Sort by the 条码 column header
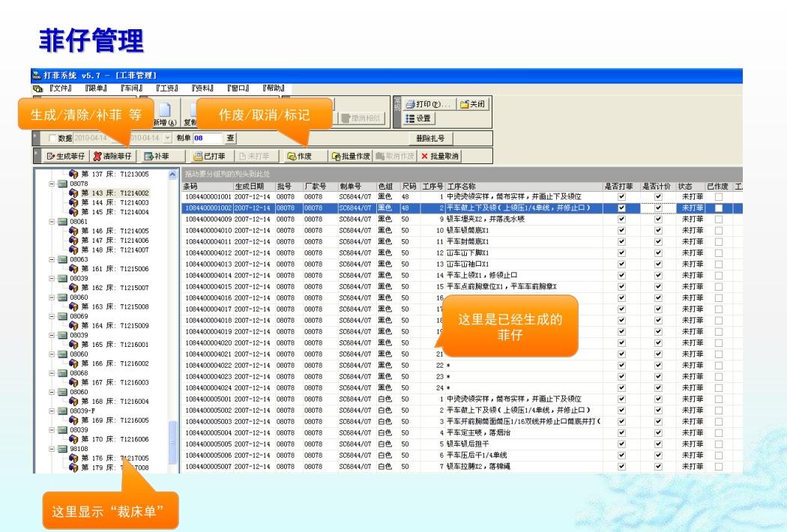 click(x=207, y=186)
